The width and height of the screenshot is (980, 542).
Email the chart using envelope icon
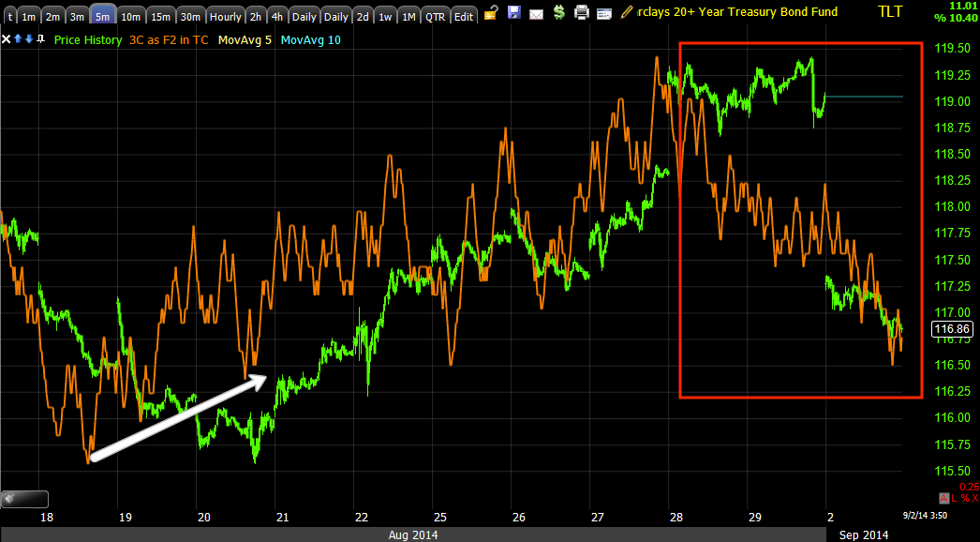[x=536, y=14]
